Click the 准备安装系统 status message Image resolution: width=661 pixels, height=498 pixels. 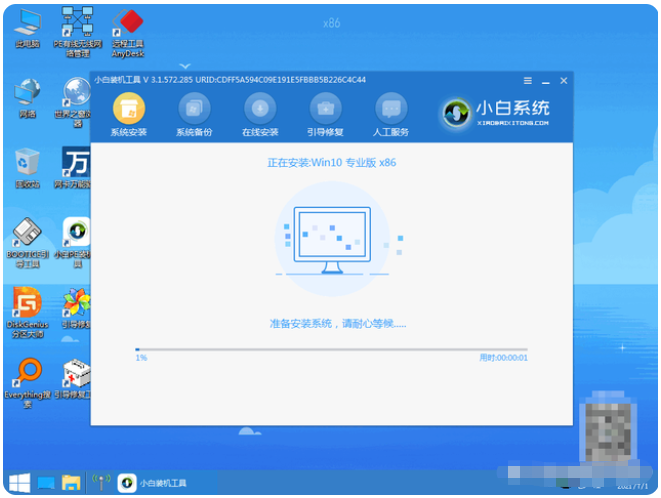click(x=338, y=324)
